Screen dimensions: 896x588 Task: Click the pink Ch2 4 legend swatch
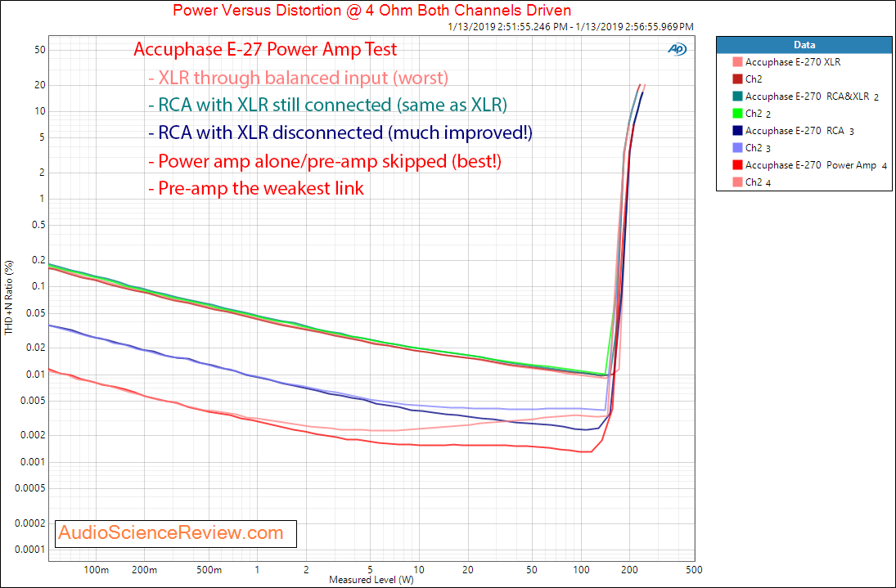[x=737, y=182]
